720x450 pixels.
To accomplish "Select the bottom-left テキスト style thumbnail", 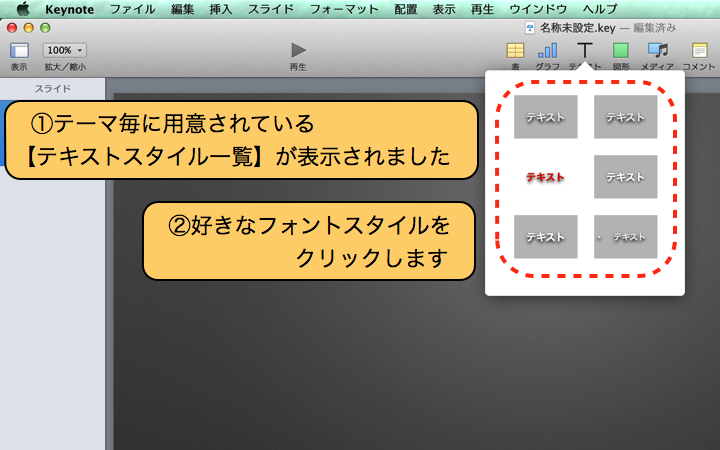I will 546,237.
